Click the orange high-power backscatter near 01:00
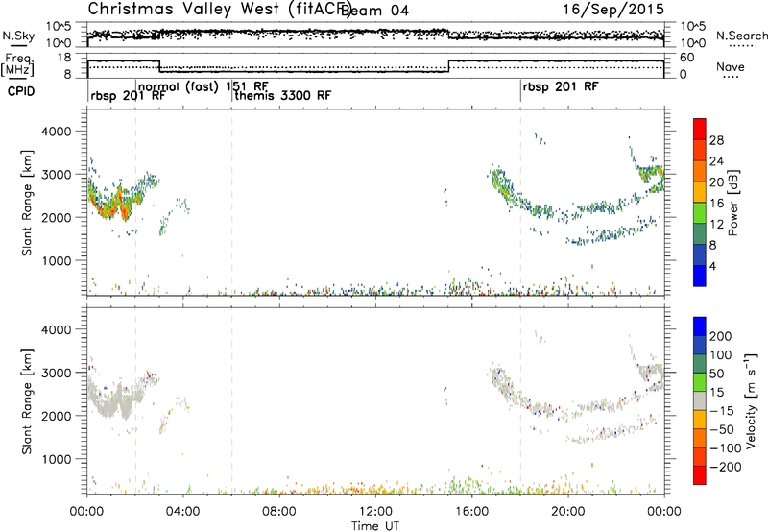The image size is (768, 532). (x=111, y=206)
